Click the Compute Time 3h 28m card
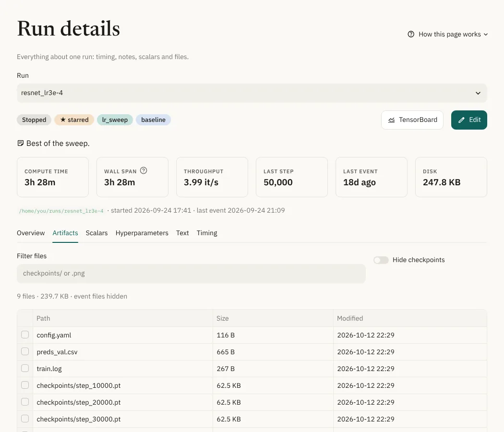The image size is (504, 432). [53, 177]
